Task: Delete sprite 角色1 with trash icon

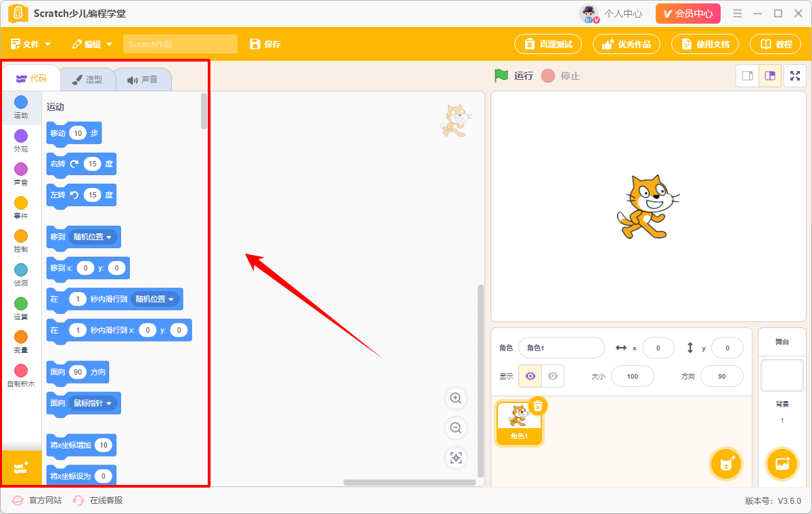Action: pos(538,406)
